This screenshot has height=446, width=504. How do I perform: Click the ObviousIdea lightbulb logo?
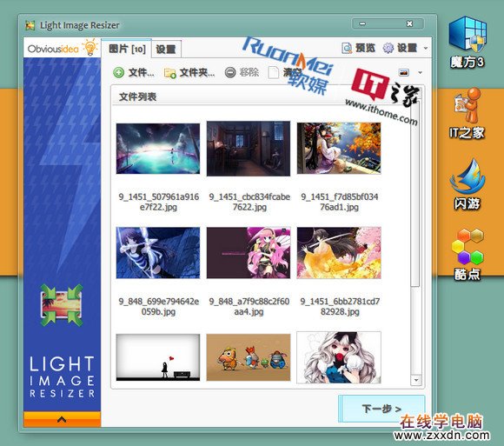pyautogui.click(x=90, y=47)
